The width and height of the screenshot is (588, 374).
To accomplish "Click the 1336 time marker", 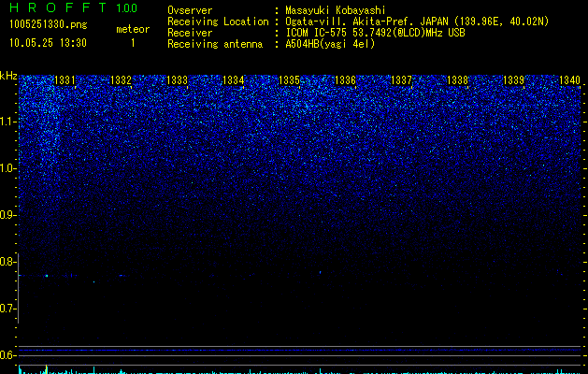I will point(345,80).
